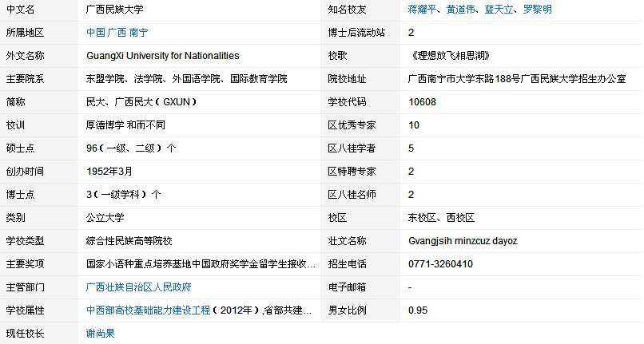
Task: Select the text 广西民族大学
Action: [114, 10]
